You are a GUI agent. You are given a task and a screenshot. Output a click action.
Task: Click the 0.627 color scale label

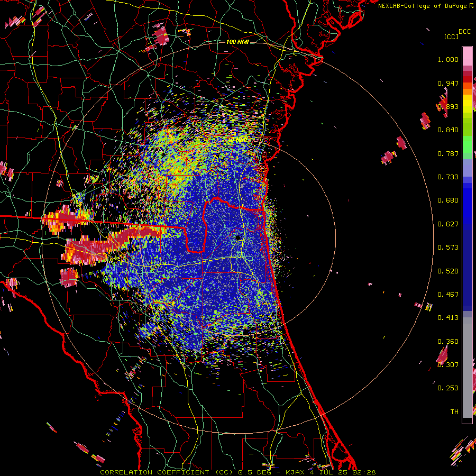448,224
